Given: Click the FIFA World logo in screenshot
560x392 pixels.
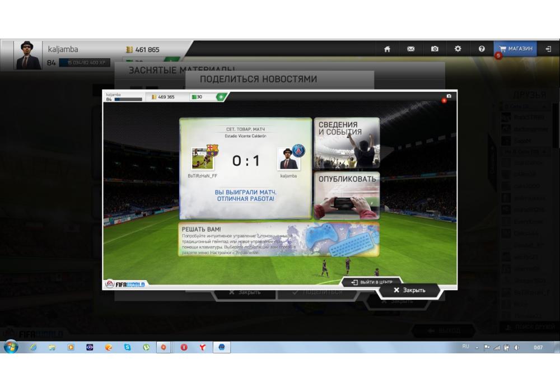Looking at the screenshot, I should point(125,284).
